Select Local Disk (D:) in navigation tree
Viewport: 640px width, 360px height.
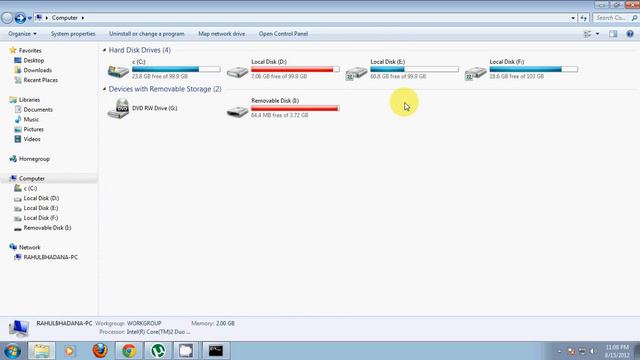tap(41, 198)
